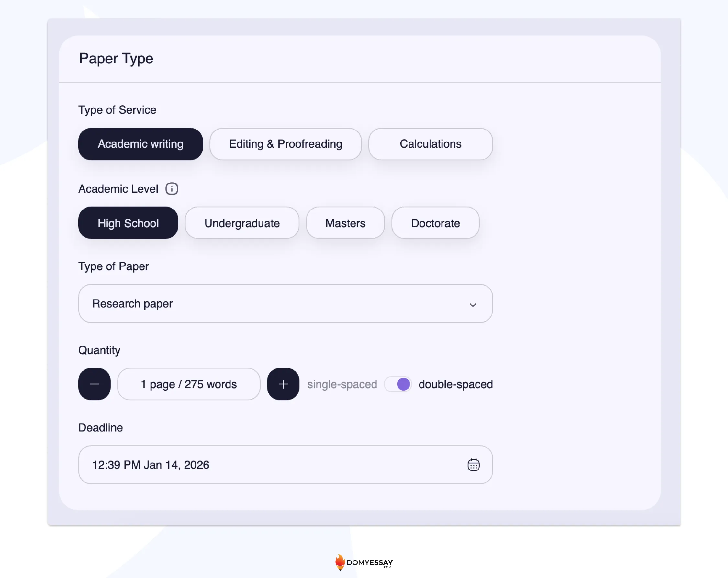Select the double-spaced label

point(455,384)
